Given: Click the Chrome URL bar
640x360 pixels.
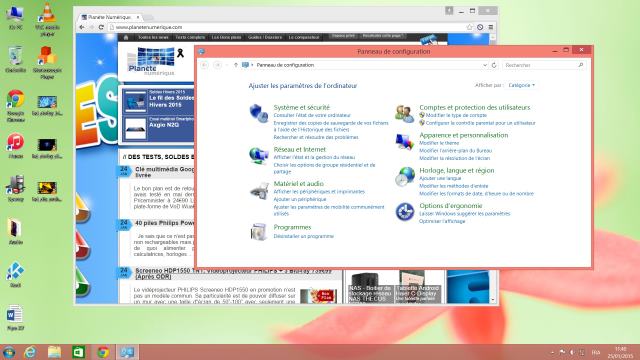Looking at the screenshot, I should pos(286,27).
